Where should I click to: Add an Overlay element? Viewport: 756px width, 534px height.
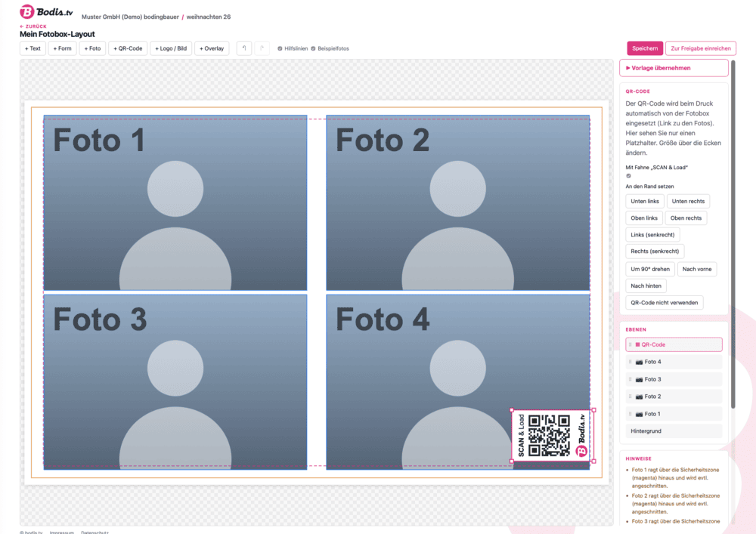(212, 48)
